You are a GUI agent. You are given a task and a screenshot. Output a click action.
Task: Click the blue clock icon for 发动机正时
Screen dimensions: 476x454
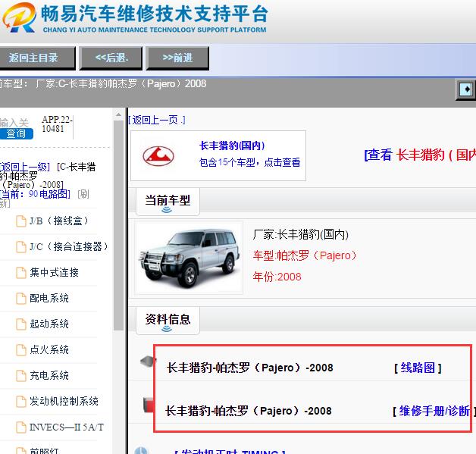pos(140,450)
